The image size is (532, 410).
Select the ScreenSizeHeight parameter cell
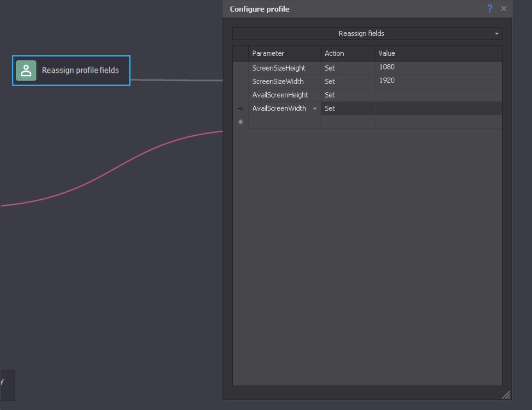coord(285,68)
